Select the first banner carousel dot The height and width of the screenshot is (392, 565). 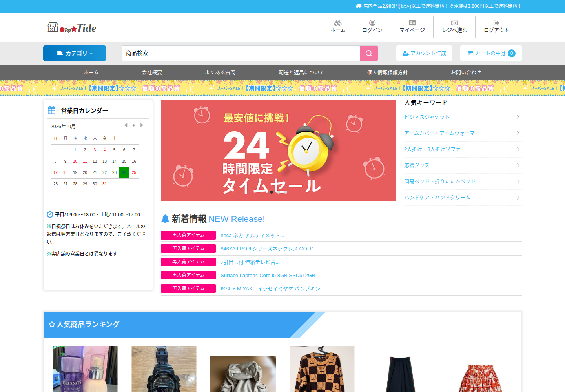[272, 192]
